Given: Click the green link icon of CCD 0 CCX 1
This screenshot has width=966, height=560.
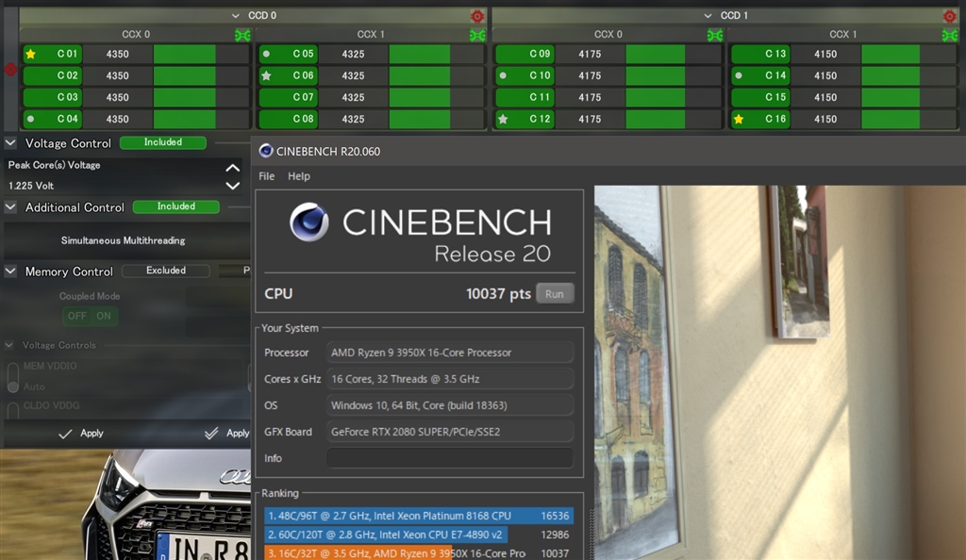Looking at the screenshot, I should click(x=477, y=35).
